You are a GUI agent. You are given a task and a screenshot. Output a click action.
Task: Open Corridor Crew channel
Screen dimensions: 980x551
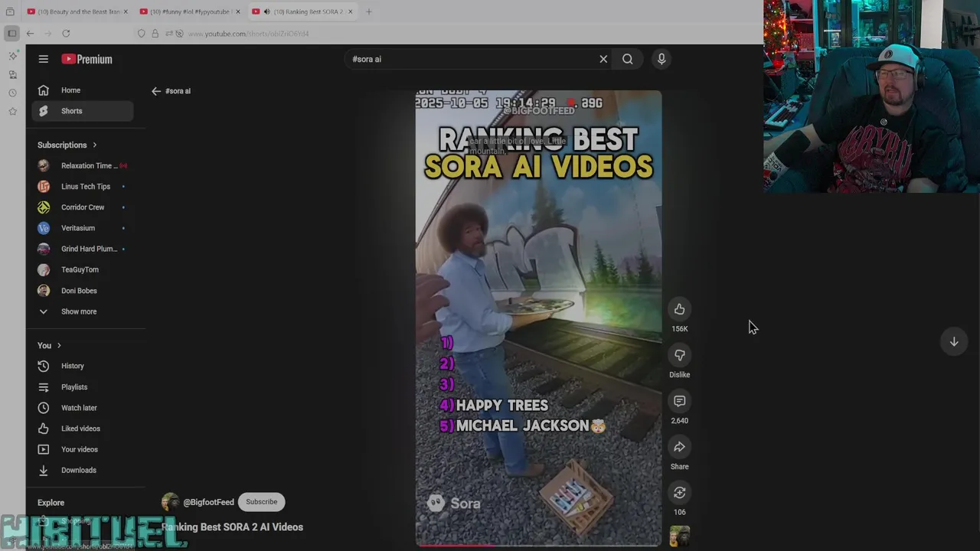tap(83, 207)
